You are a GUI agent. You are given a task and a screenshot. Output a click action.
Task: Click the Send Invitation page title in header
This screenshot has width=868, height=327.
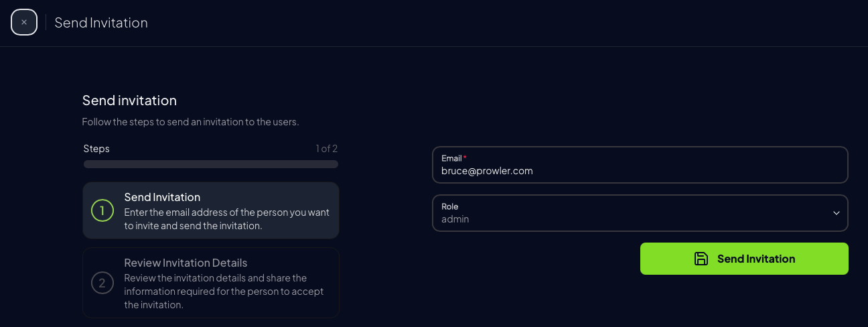101,23
